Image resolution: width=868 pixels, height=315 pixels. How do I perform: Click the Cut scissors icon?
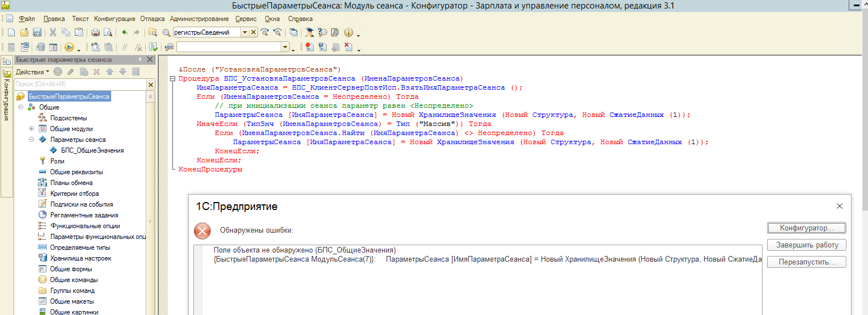[x=53, y=32]
